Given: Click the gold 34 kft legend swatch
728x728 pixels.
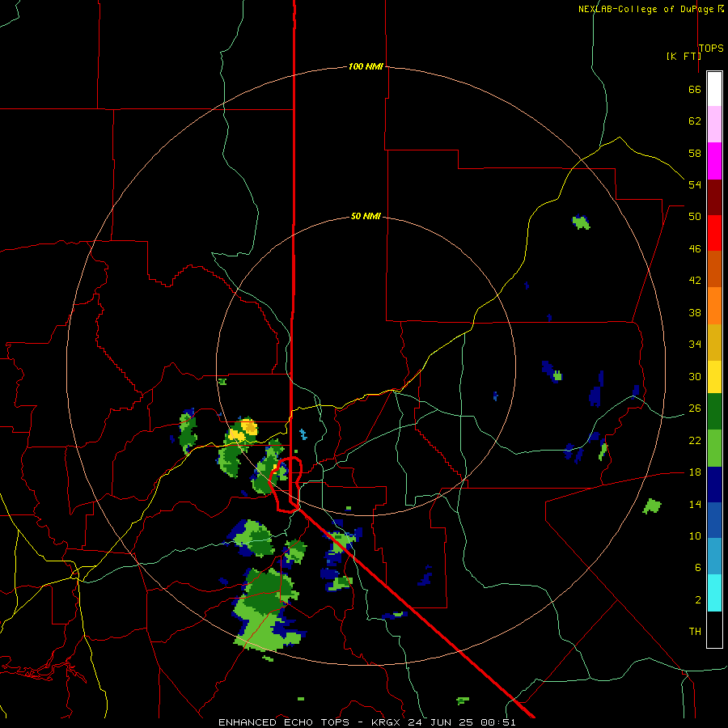Looking at the screenshot, I should pyautogui.click(x=714, y=342).
